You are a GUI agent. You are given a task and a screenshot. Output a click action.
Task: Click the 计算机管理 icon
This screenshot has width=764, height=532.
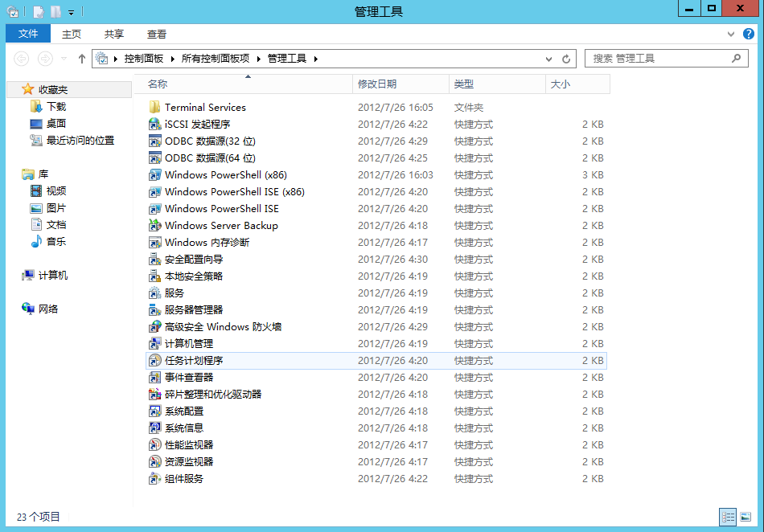click(154, 344)
